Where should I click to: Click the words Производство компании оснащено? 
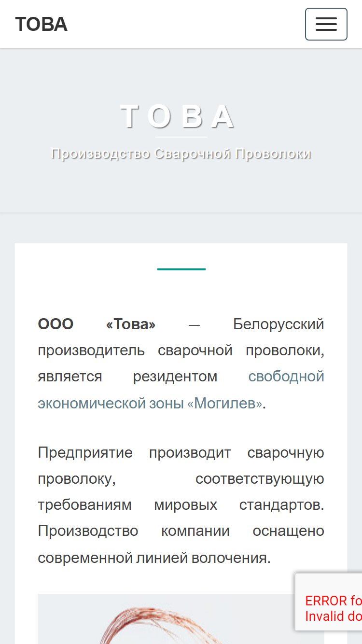coord(181,531)
